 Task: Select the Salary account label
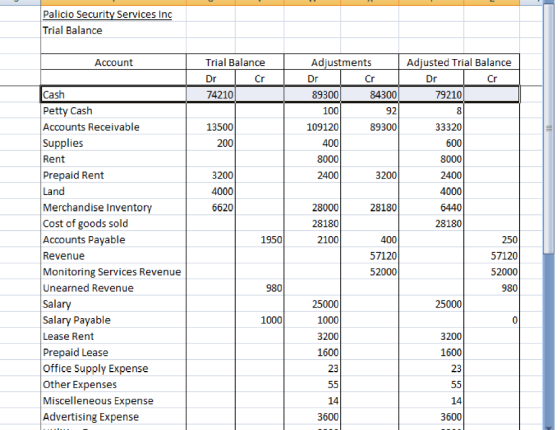[57, 304]
